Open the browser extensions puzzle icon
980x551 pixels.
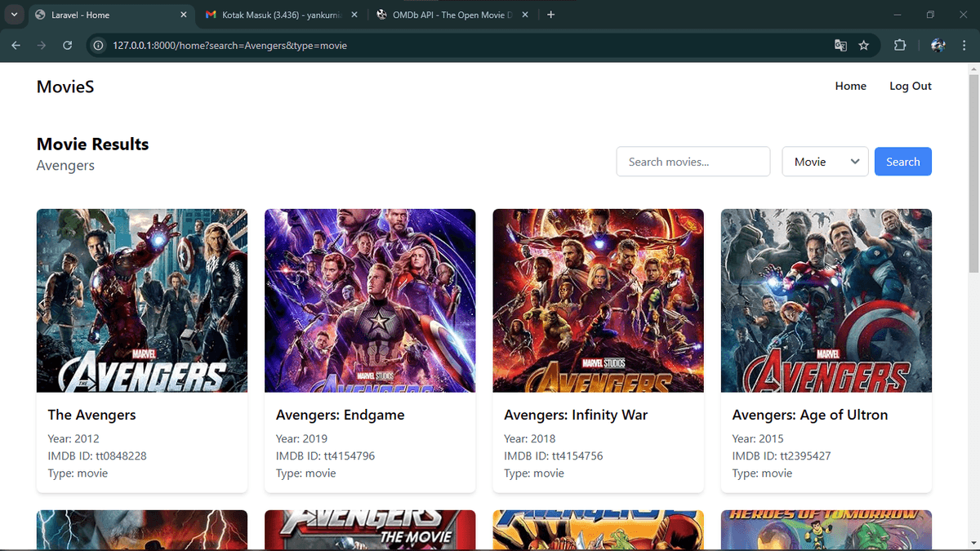(x=900, y=46)
